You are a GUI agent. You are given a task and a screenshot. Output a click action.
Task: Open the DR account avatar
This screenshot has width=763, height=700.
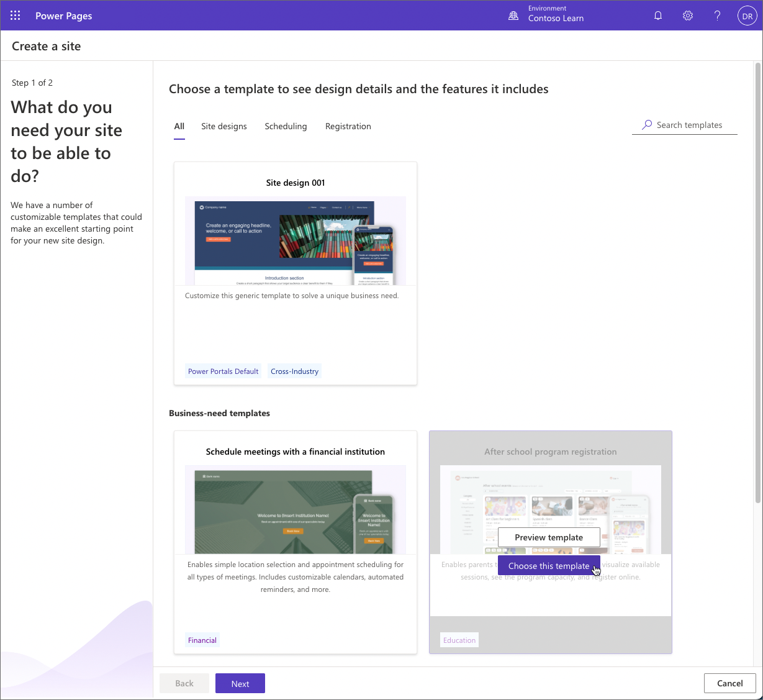tap(747, 16)
